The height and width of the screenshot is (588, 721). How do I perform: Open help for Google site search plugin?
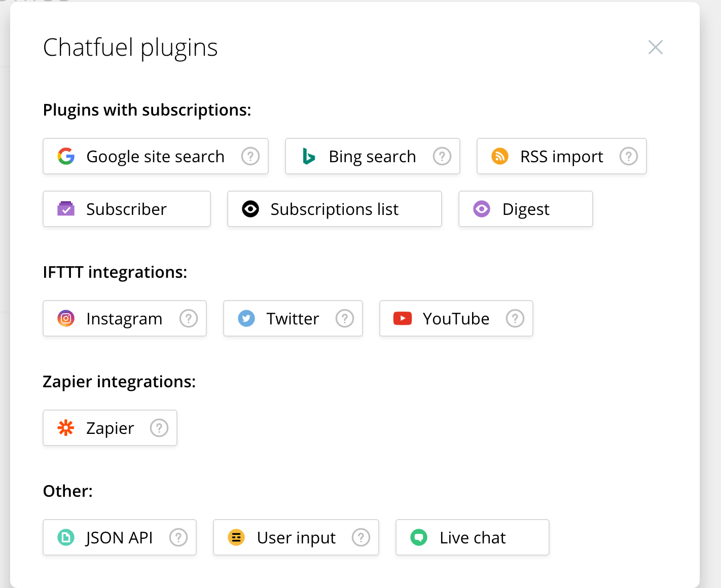pyautogui.click(x=250, y=156)
